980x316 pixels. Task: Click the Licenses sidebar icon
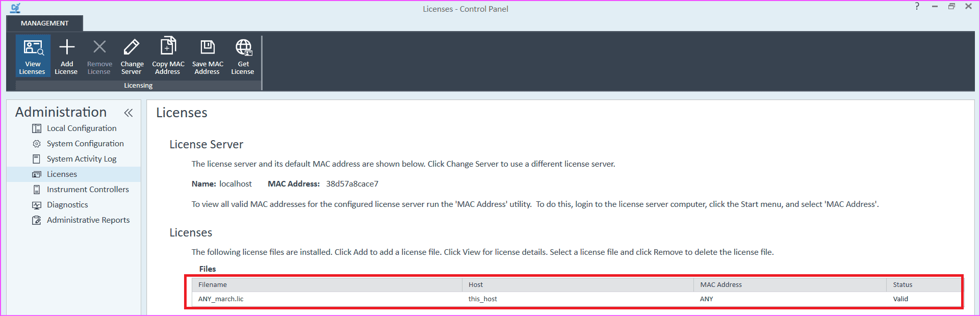point(37,174)
